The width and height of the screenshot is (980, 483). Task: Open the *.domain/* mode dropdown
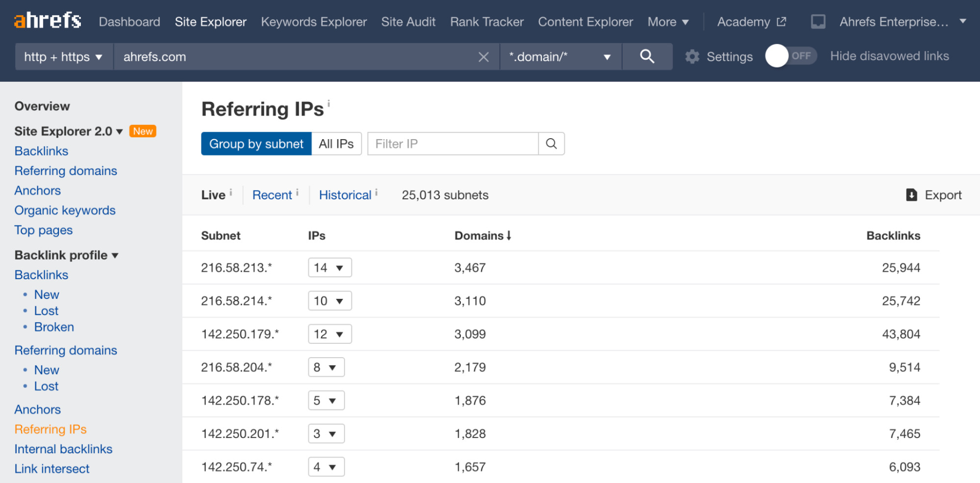tap(560, 57)
